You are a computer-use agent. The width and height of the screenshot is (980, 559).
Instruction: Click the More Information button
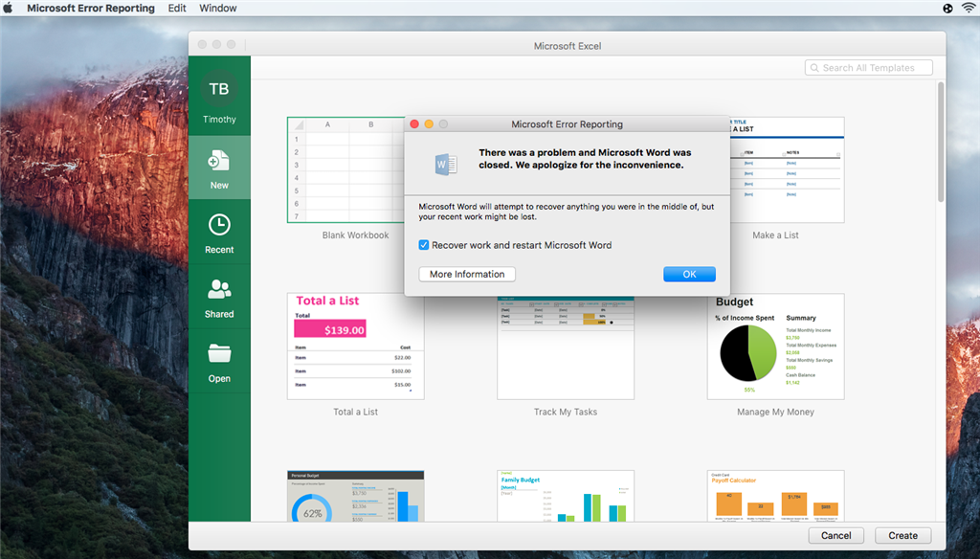[467, 274]
